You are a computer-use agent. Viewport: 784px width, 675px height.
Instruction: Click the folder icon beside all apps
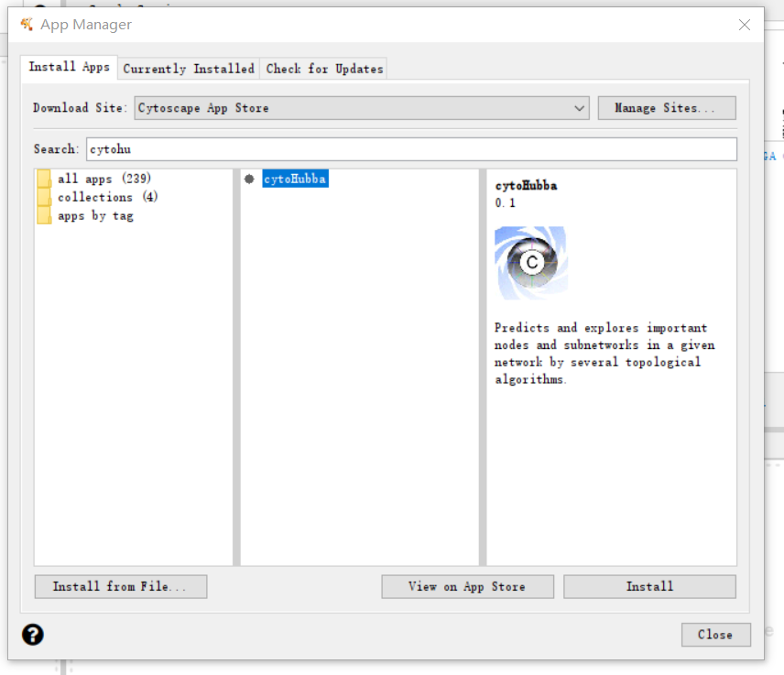click(x=44, y=179)
